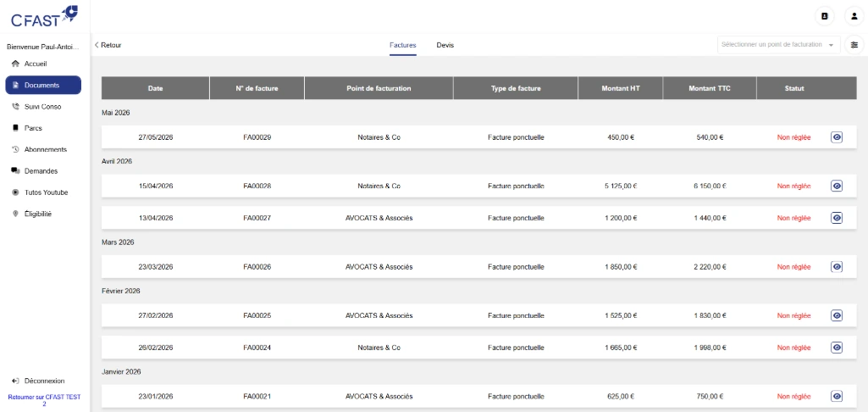The height and width of the screenshot is (412, 868).
Task: Open Parcs in the sidebar
Action: [43, 128]
